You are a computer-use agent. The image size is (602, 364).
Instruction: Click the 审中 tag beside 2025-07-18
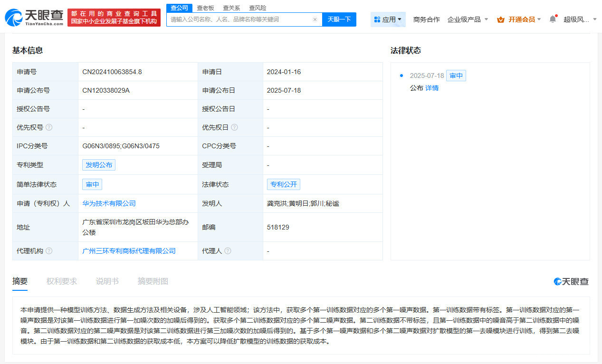point(456,76)
